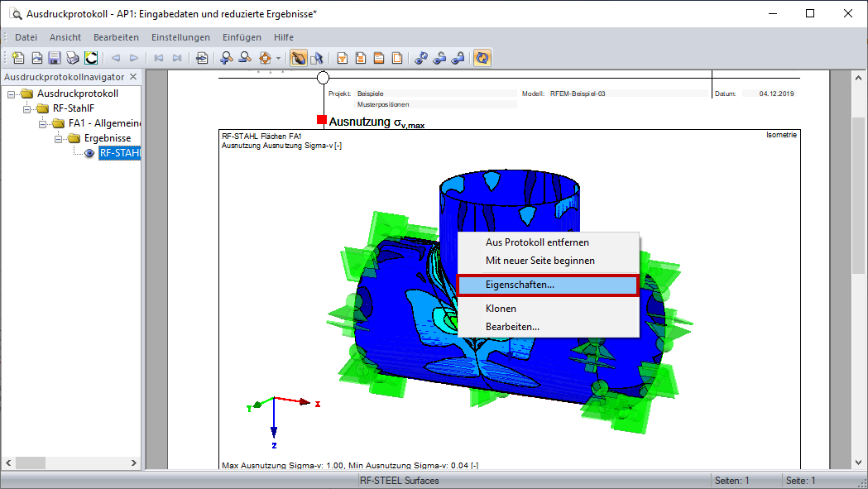This screenshot has height=489, width=868.
Task: Click the red square beside Ausnutzung heading
Action: [x=322, y=120]
